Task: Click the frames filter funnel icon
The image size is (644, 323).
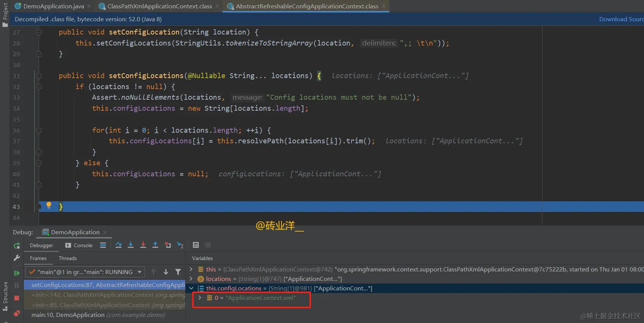Action: (x=178, y=272)
